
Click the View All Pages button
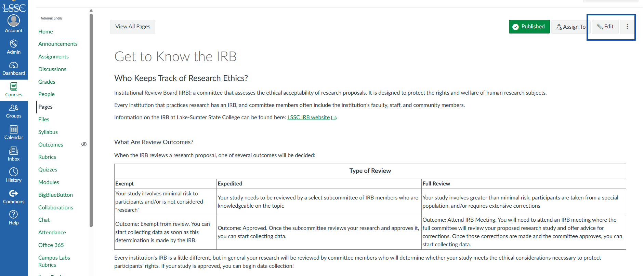[133, 27]
